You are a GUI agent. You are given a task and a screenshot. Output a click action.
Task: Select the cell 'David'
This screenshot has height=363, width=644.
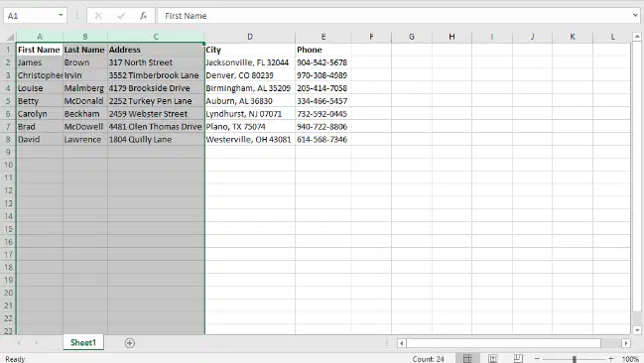(40, 139)
